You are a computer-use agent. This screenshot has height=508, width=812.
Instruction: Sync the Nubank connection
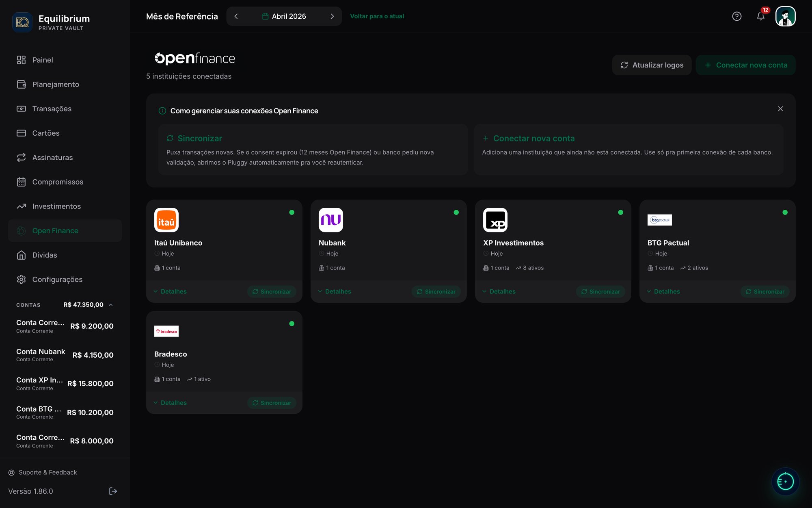pyautogui.click(x=436, y=291)
